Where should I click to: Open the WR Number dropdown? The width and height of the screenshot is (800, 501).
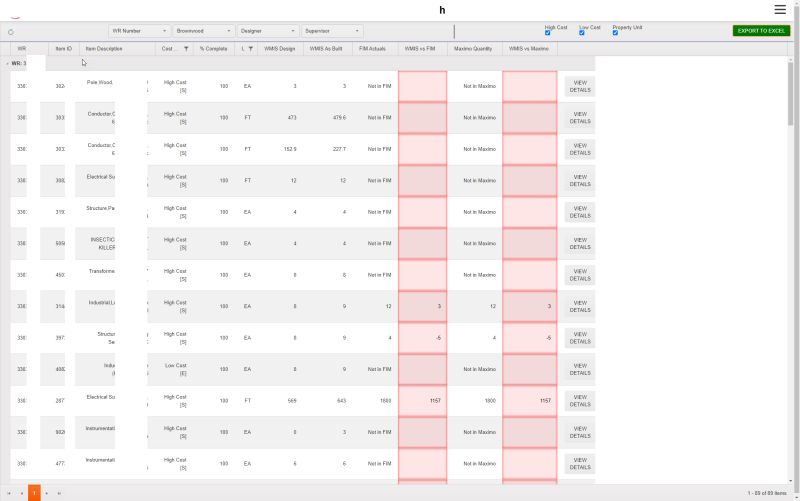click(139, 31)
